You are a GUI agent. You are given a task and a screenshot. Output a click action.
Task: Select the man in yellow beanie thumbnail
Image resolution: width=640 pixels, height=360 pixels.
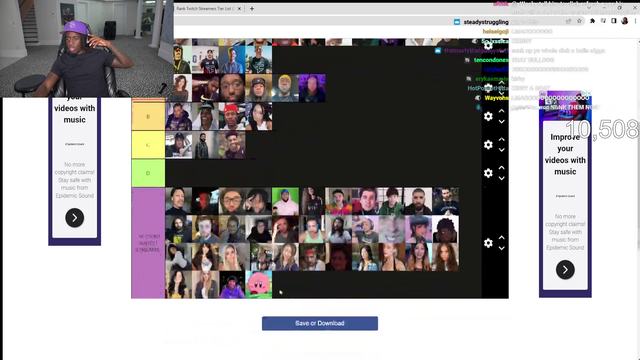pyautogui.click(x=285, y=88)
